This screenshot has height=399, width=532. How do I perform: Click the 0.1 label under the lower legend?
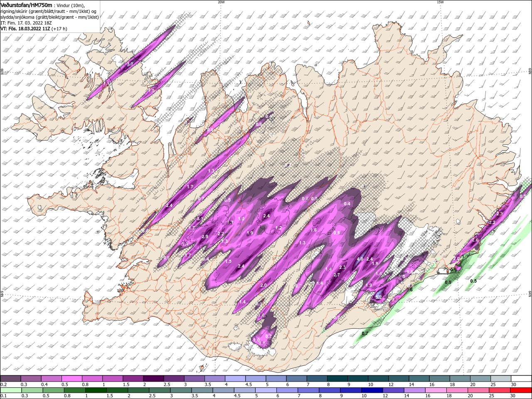pyautogui.click(x=3, y=396)
